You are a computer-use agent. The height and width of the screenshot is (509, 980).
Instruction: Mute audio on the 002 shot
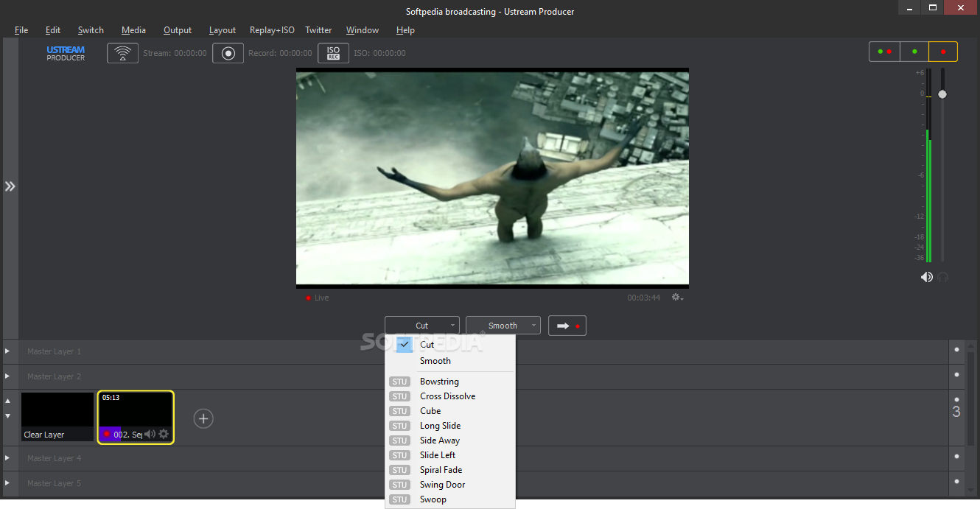tap(150, 434)
